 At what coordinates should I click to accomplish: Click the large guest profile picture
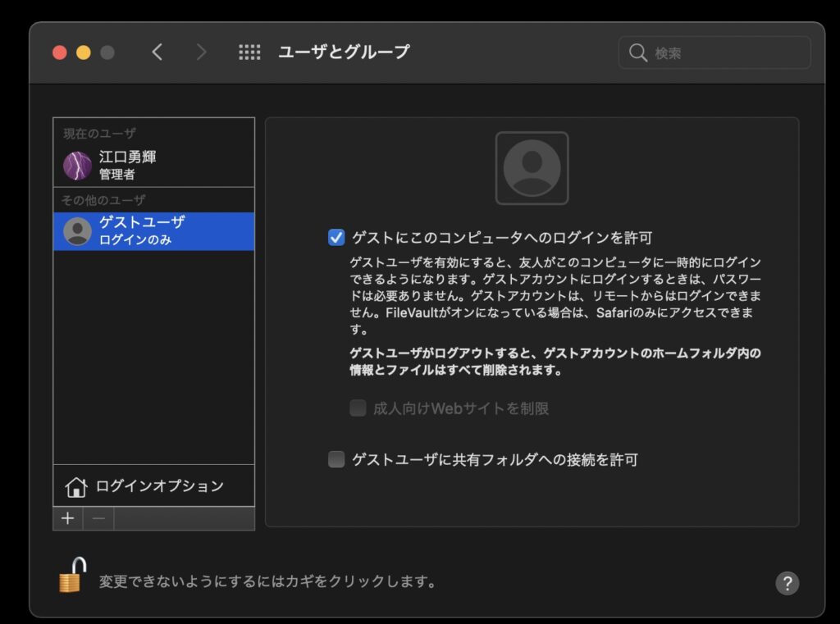tap(532, 168)
